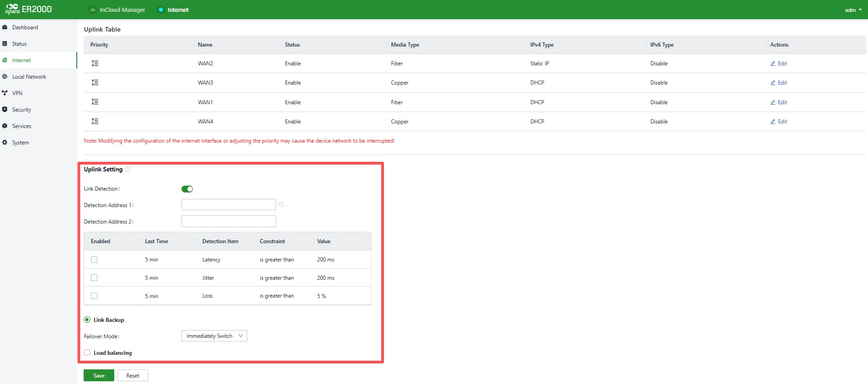Click the InHand ER2000 logo
Screen dimensions: 868x384
(28, 9)
